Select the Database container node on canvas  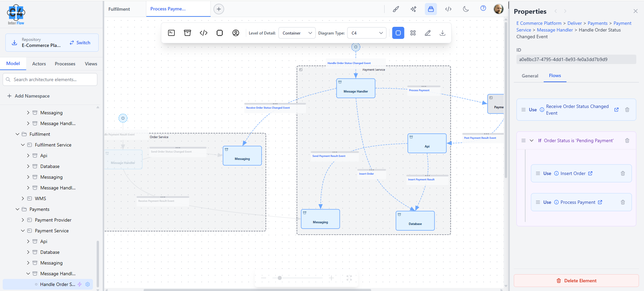coord(415,221)
